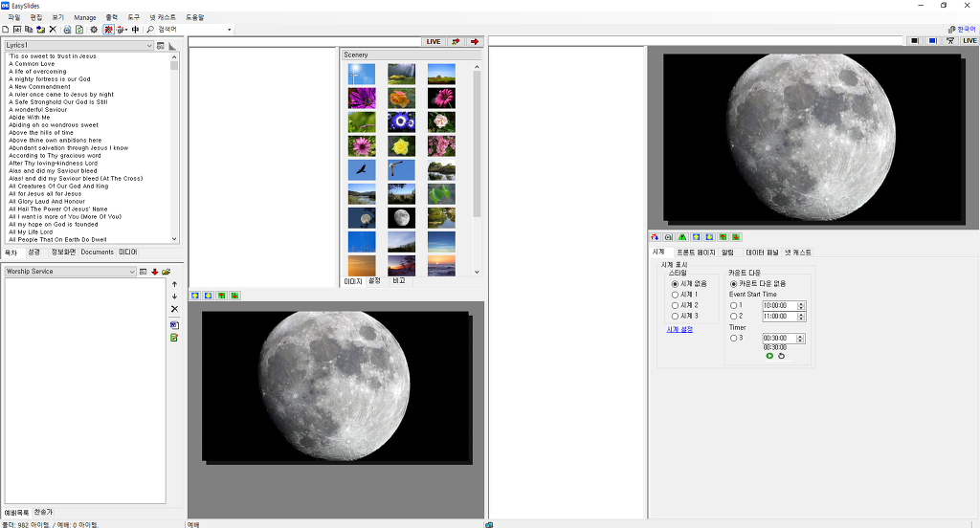Click the red down arrow beside Worship Service
This screenshot has height=528, width=980.
155,272
